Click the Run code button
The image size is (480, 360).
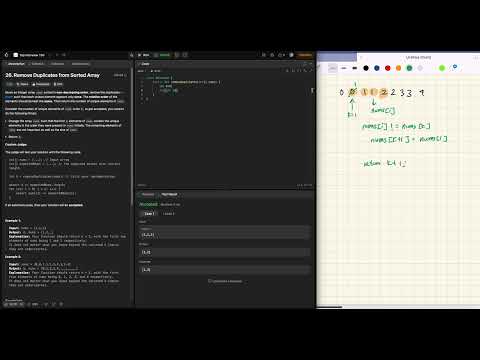click(x=144, y=55)
